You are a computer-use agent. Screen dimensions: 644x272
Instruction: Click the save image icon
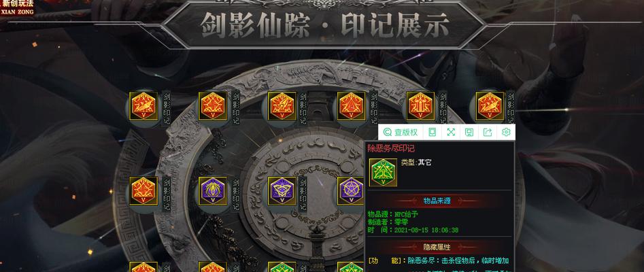point(469,132)
